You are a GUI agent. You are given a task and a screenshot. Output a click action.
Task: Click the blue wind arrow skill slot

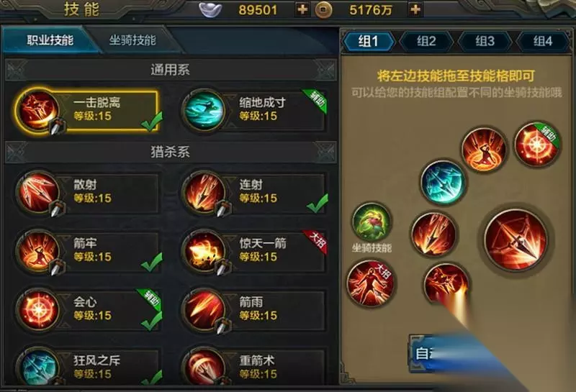[443, 182]
